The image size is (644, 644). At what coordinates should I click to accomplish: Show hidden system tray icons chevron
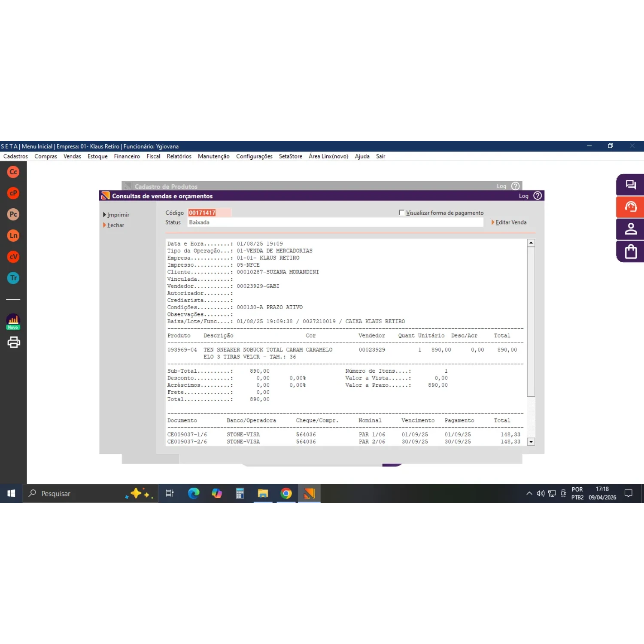pos(529,493)
